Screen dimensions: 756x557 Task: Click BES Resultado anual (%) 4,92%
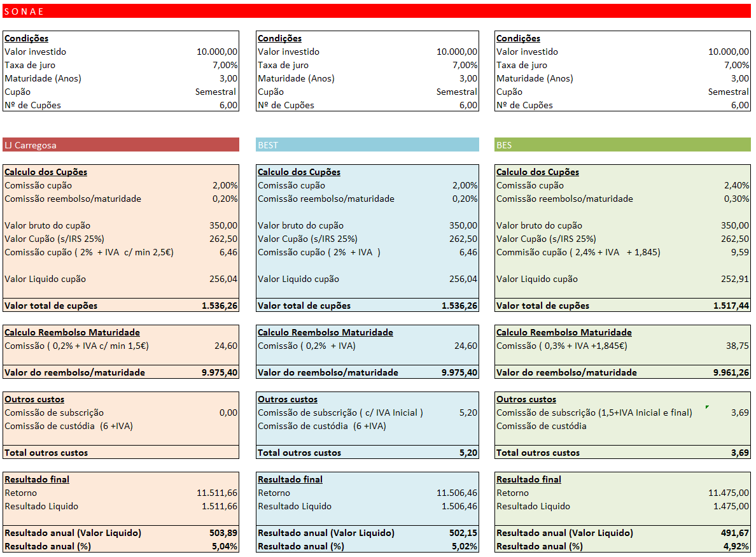pyautogui.click(x=736, y=546)
